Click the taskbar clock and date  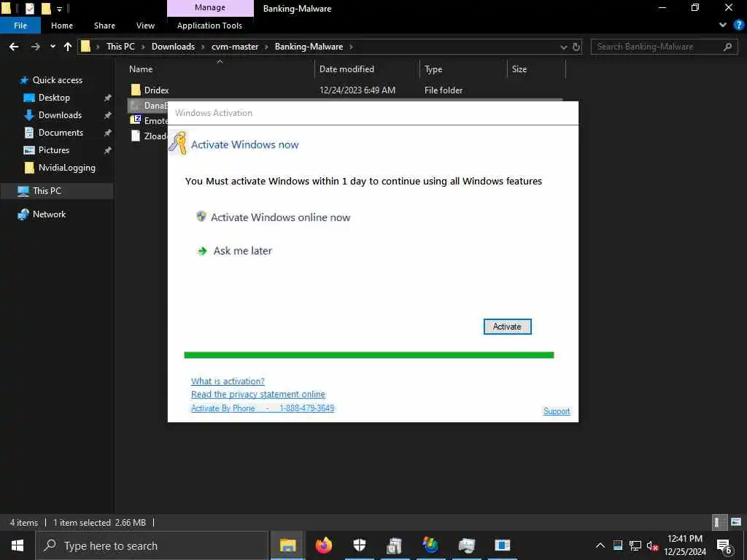click(x=685, y=545)
